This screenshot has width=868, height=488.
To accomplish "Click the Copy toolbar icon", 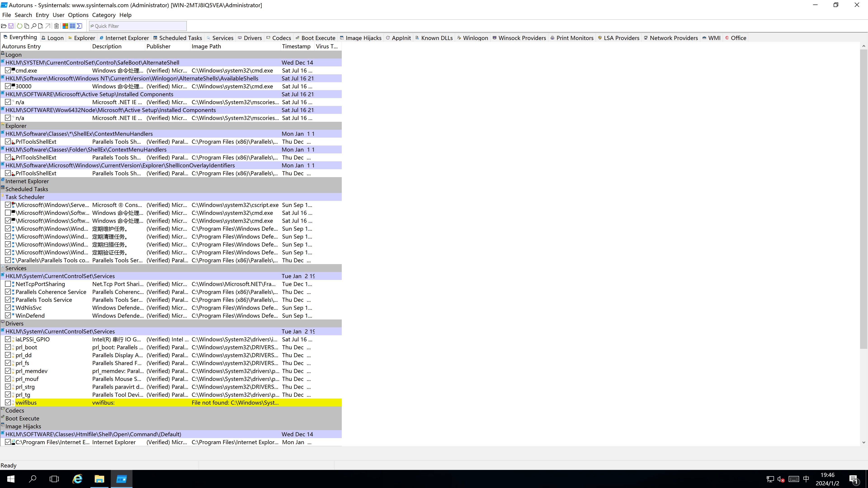I will pyautogui.click(x=27, y=26).
